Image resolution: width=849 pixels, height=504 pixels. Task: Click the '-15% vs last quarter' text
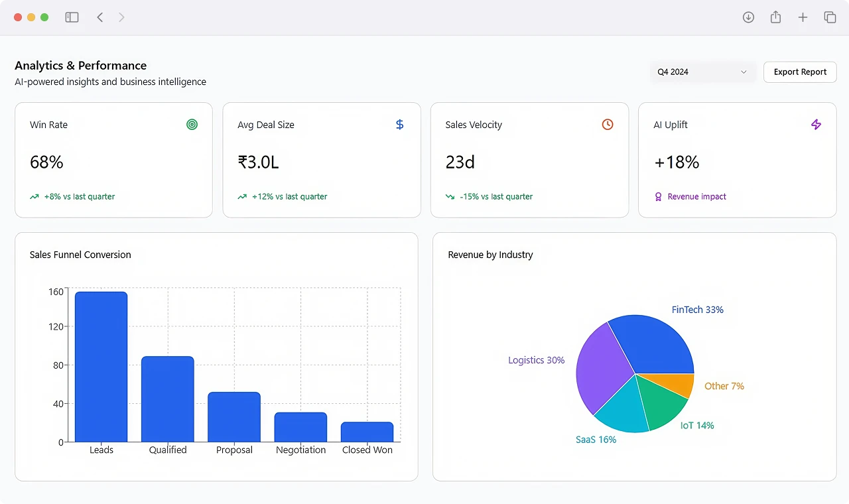[496, 197]
